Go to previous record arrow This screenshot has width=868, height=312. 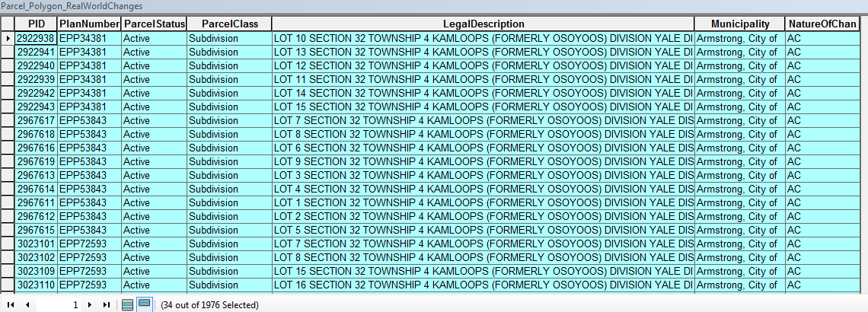coord(27,305)
